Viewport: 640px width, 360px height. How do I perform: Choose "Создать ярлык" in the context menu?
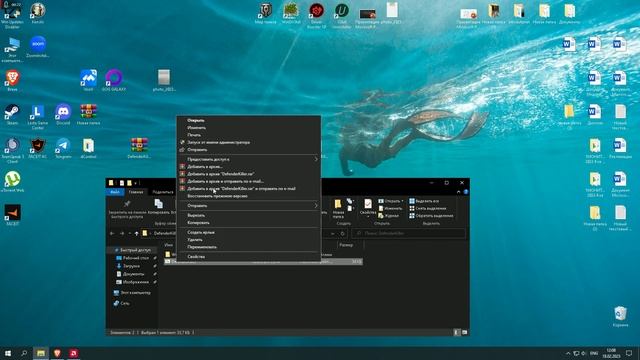pyautogui.click(x=201, y=232)
